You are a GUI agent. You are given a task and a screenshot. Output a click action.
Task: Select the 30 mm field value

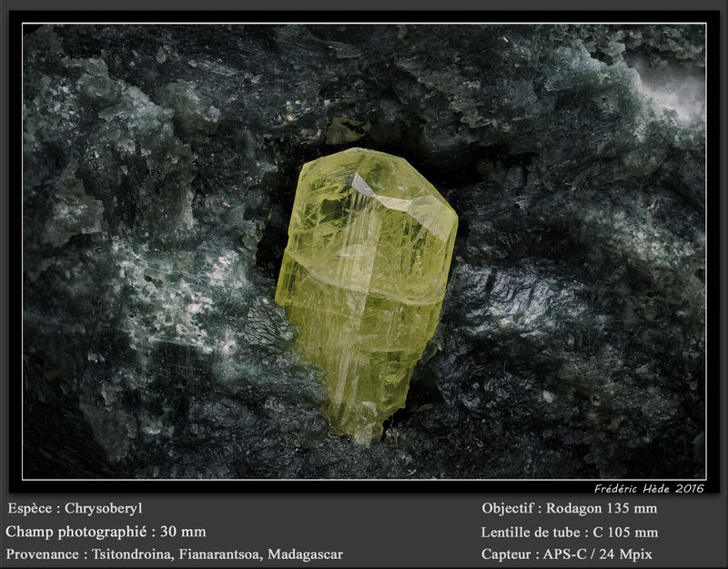click(x=183, y=532)
